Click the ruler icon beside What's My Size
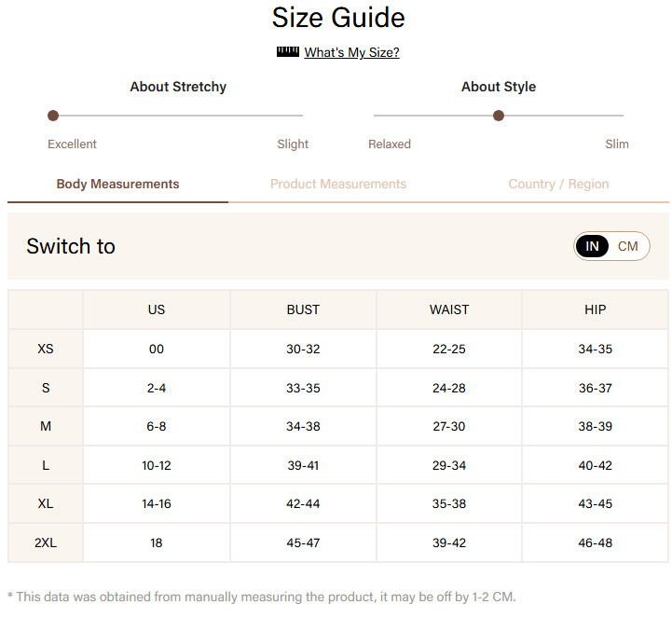Image resolution: width=672 pixels, height=618 pixels. 288,52
